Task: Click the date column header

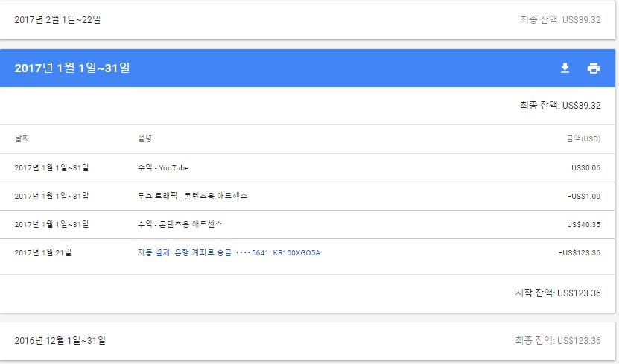Action: (x=22, y=138)
